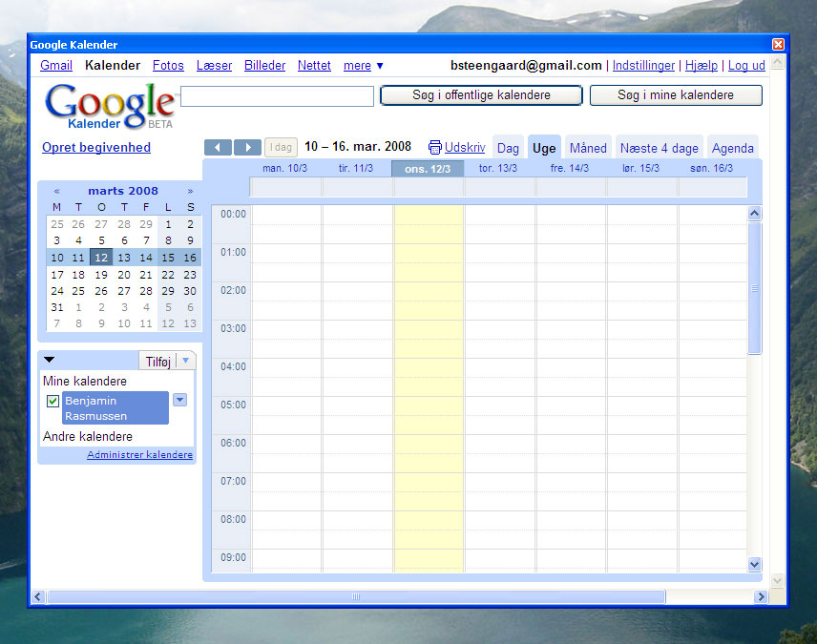Open the 'Opret begivenhed' link
Image resolution: width=817 pixels, height=644 pixels.
(96, 148)
